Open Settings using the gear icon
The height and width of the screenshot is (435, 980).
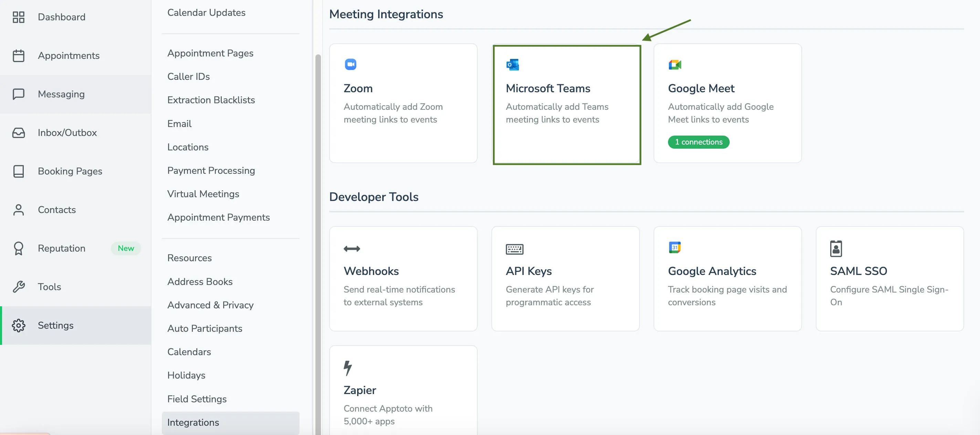coord(19,325)
